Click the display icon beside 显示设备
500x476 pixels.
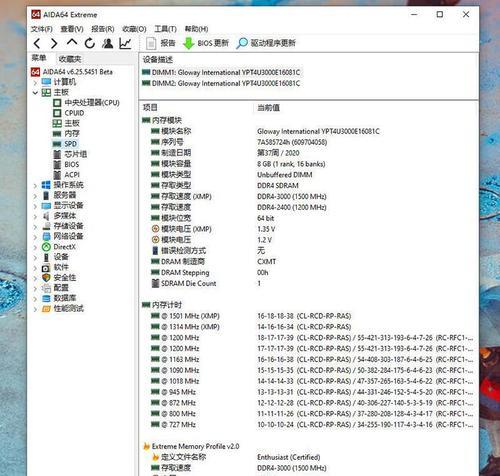(46, 206)
